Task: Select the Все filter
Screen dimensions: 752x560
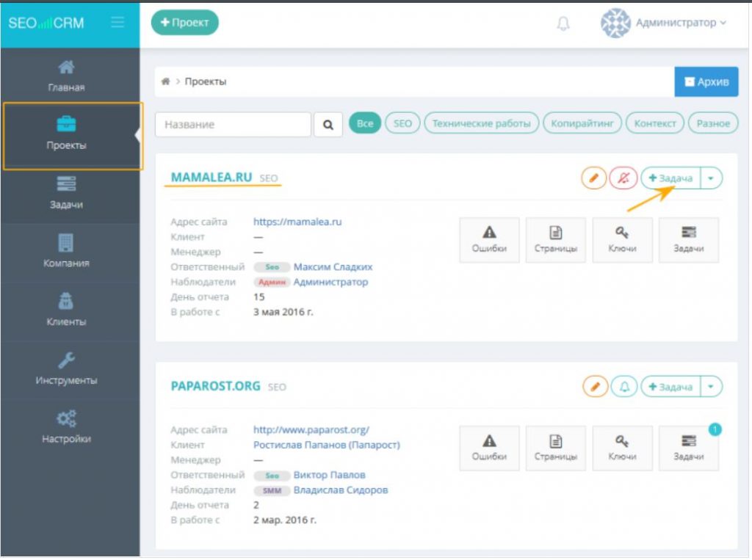Action: [x=365, y=123]
